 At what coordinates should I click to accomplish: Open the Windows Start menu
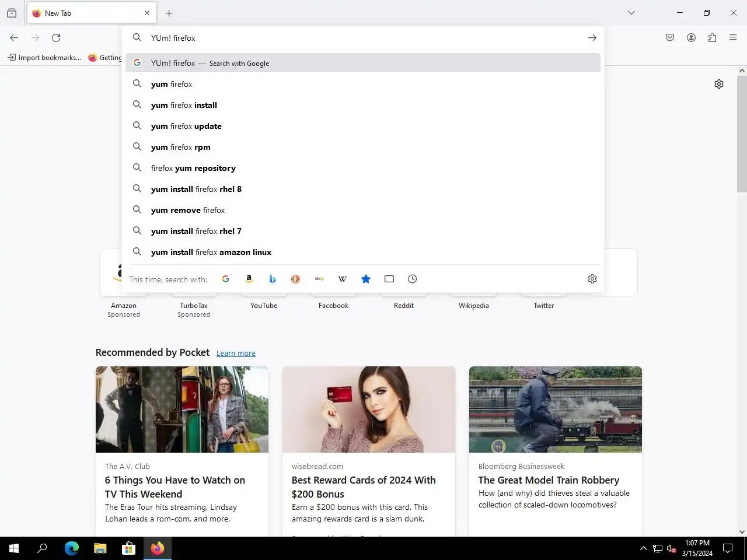tap(14, 548)
